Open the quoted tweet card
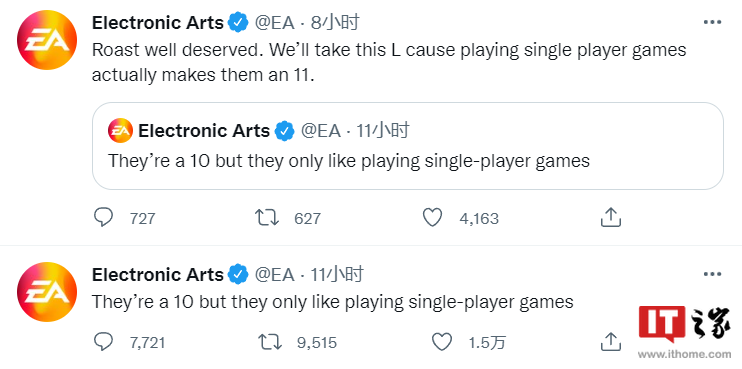The width and height of the screenshot is (742, 369). tap(407, 146)
